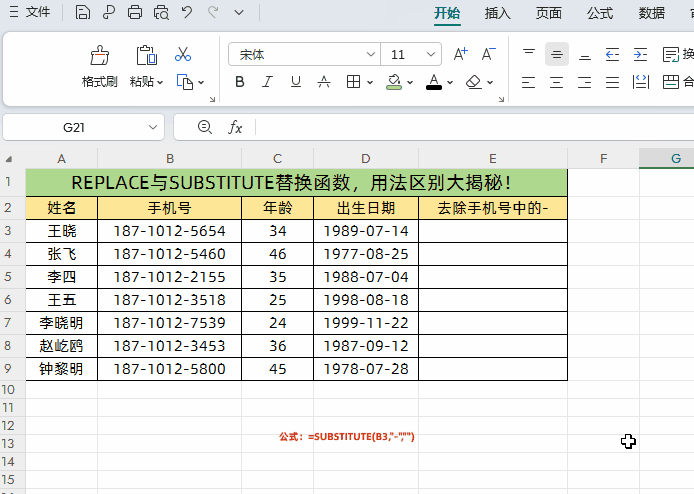The width and height of the screenshot is (694, 494).
Task: Redo the last action
Action: tap(213, 12)
